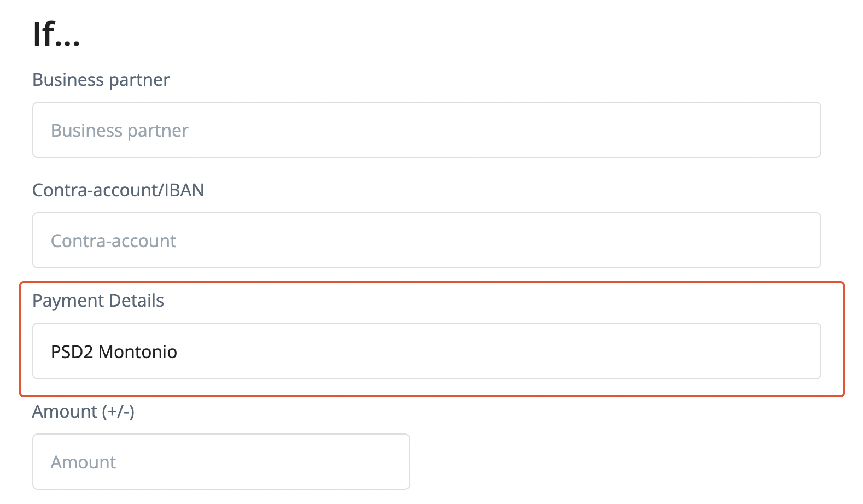Place cursor after "Montonio" in Payment Details
Viewport: 863px width, 504px height.
pyautogui.click(x=178, y=352)
